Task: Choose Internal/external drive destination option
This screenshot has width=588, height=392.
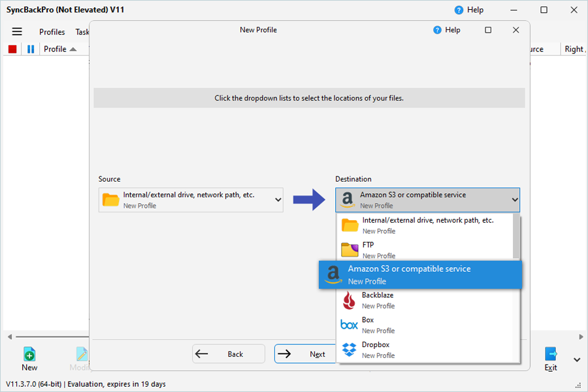Action: (425, 225)
